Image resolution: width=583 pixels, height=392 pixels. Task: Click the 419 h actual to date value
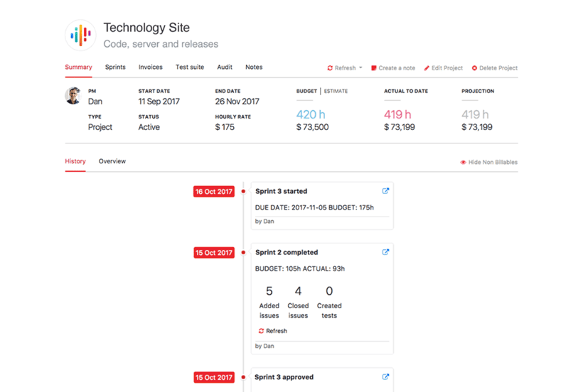[397, 114]
